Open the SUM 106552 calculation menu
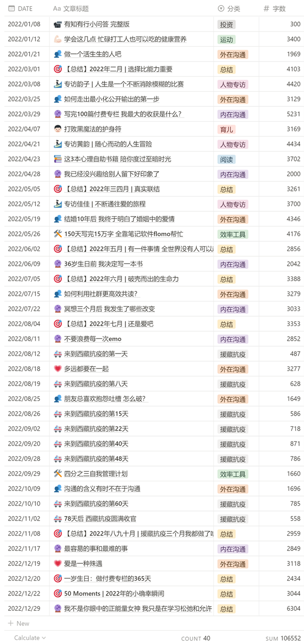 point(283,638)
